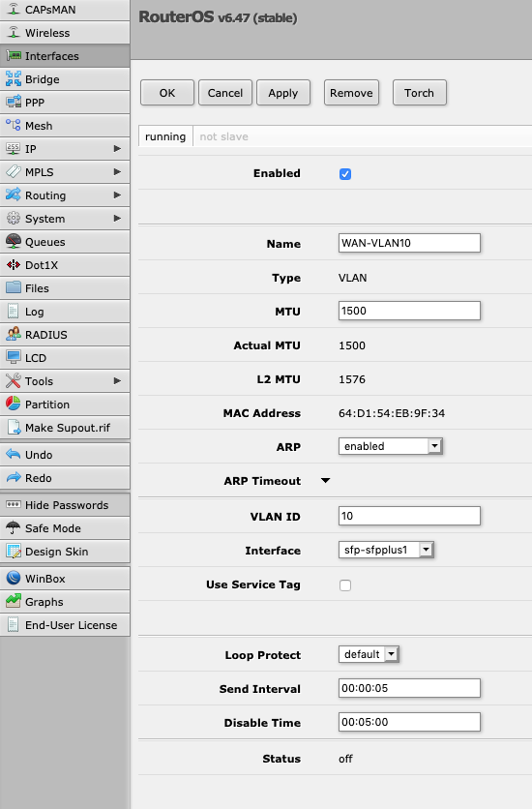This screenshot has width=532, height=809.
Task: Click the System gear icon
Action: [14, 219]
